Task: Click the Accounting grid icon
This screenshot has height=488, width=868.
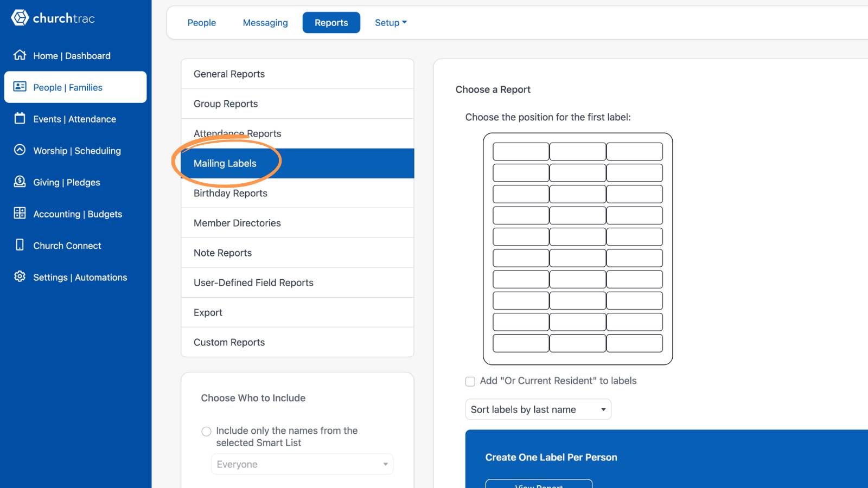Action: pyautogui.click(x=20, y=213)
